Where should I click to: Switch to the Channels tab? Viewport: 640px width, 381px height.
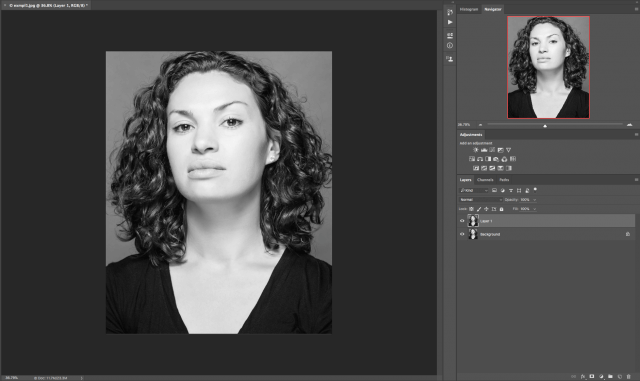point(485,180)
